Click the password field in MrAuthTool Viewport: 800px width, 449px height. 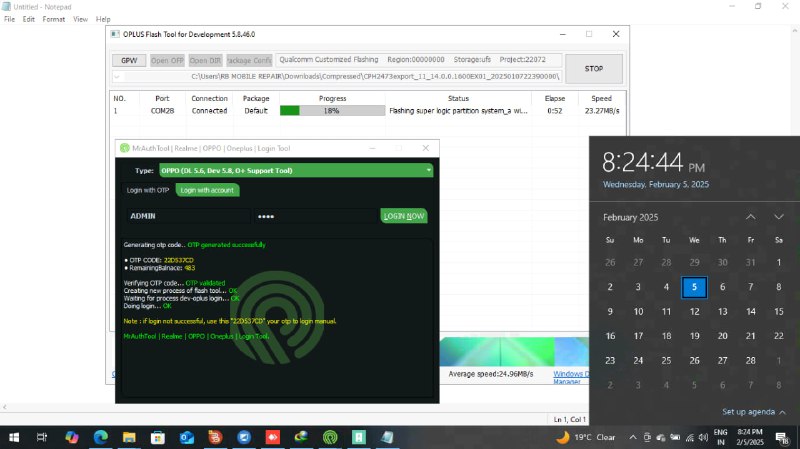tap(315, 216)
